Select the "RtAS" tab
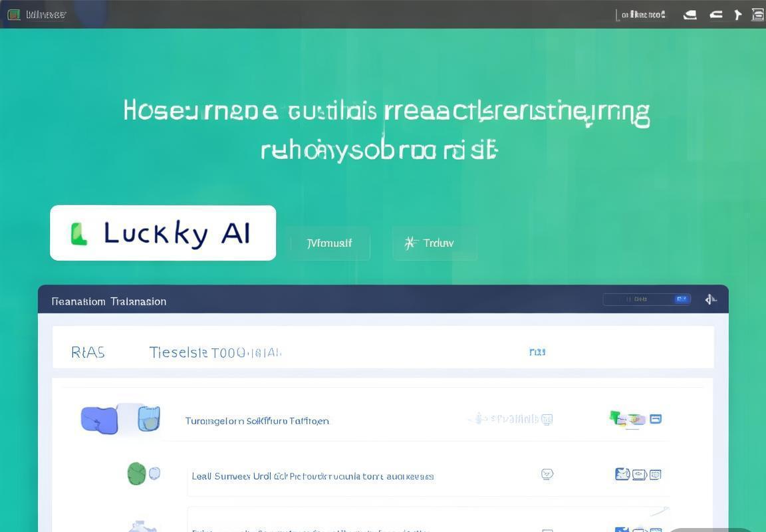 pyautogui.click(x=88, y=352)
